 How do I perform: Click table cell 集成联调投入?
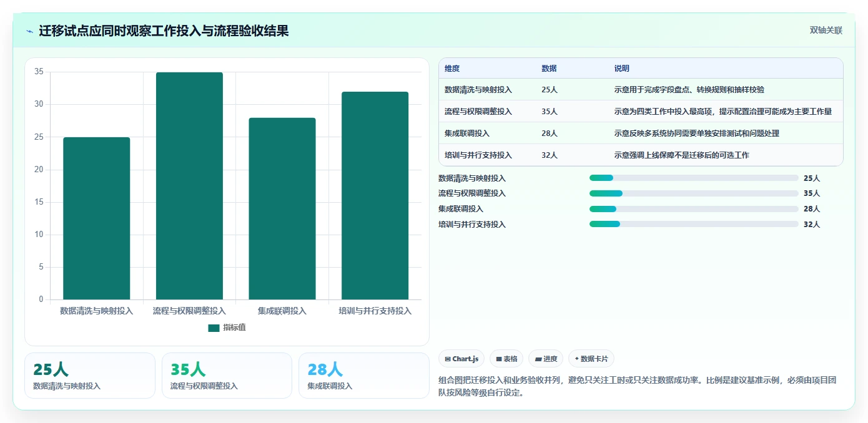point(467,134)
